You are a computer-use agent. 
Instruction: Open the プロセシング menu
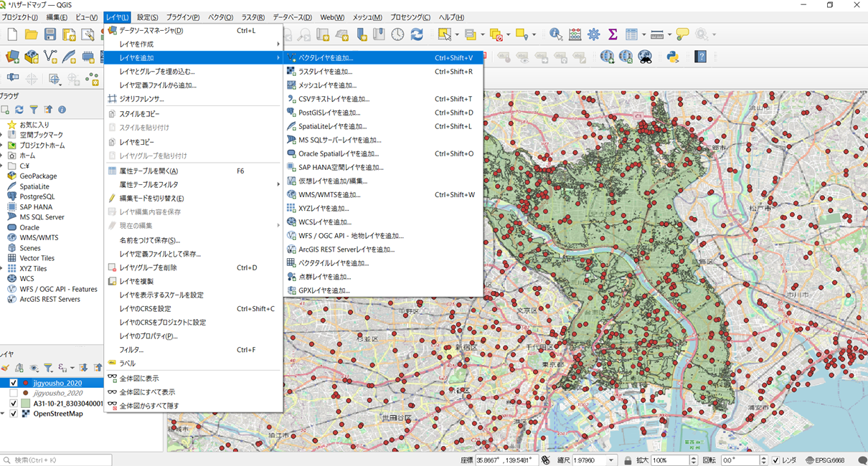pyautogui.click(x=410, y=17)
